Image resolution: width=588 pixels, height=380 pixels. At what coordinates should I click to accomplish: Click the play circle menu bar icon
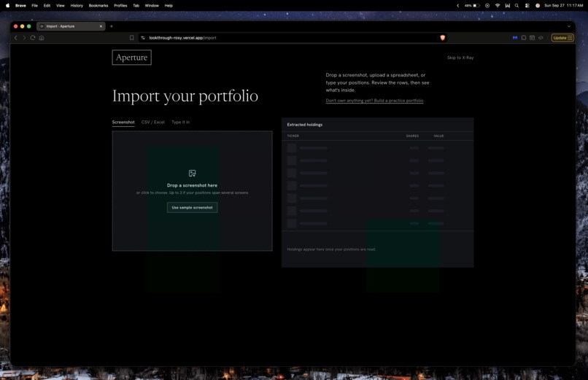click(x=487, y=6)
